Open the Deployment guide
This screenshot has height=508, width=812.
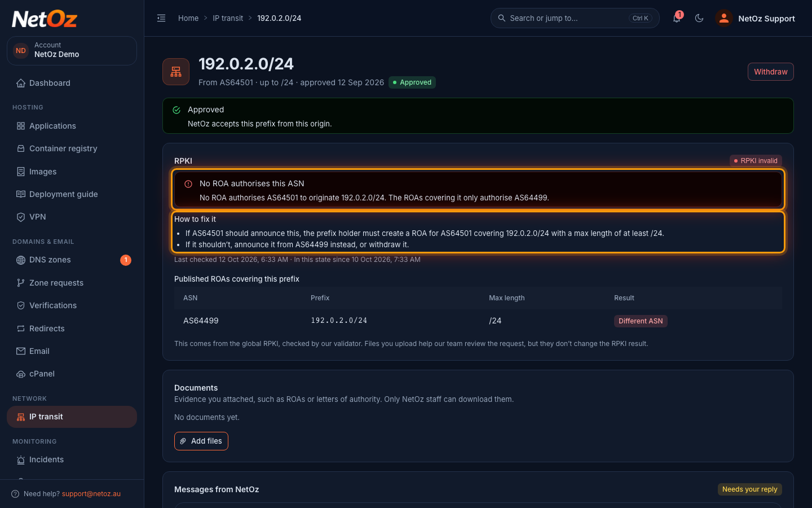click(72, 194)
